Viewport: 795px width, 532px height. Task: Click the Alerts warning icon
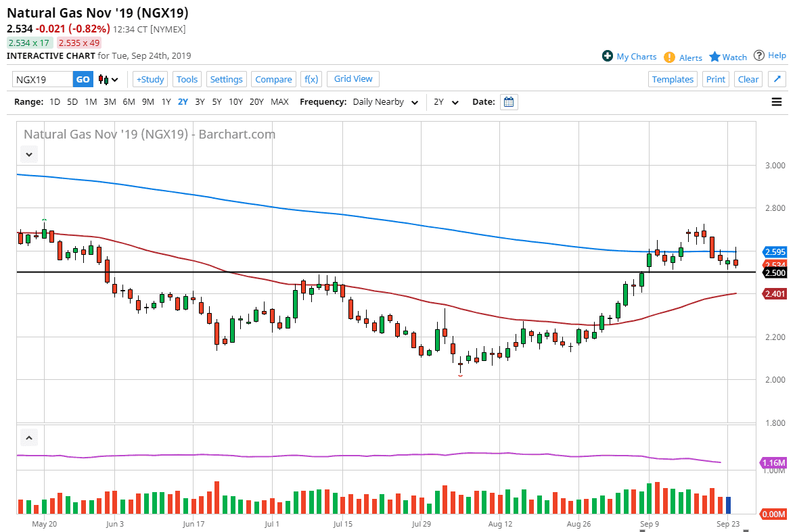pos(669,57)
